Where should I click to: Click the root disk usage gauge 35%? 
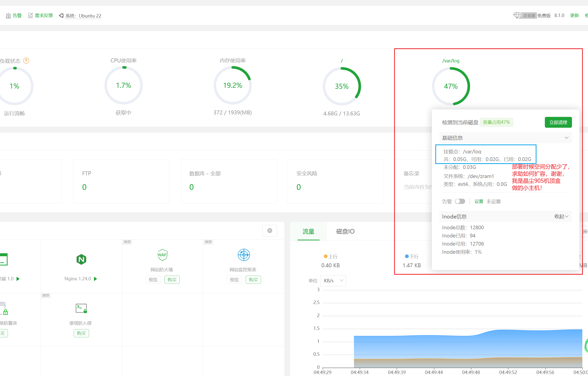pos(342,86)
